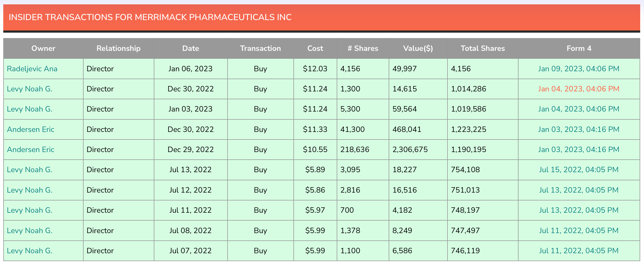This screenshot has width=644, height=266.
Task: Sort by the # Shares header
Action: pyautogui.click(x=363, y=48)
